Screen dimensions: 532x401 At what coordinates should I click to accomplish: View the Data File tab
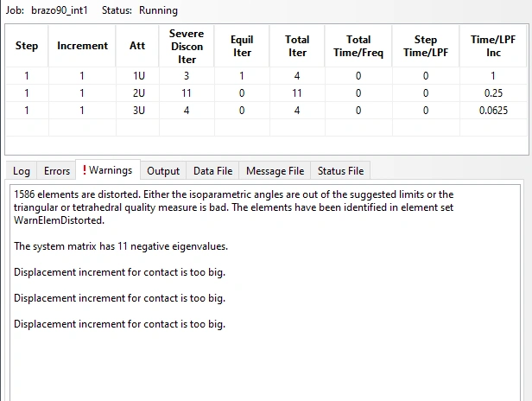click(x=212, y=171)
